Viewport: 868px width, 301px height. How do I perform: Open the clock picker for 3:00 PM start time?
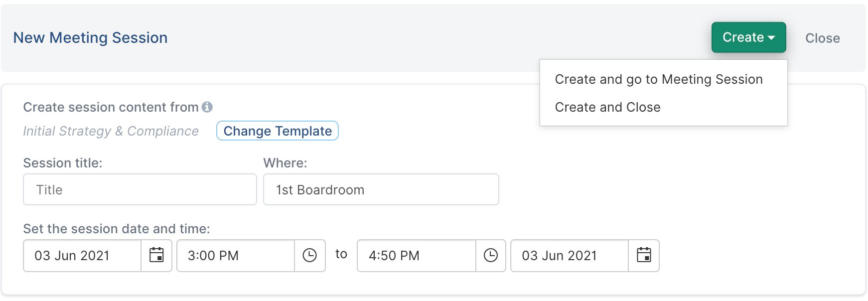[x=310, y=256]
